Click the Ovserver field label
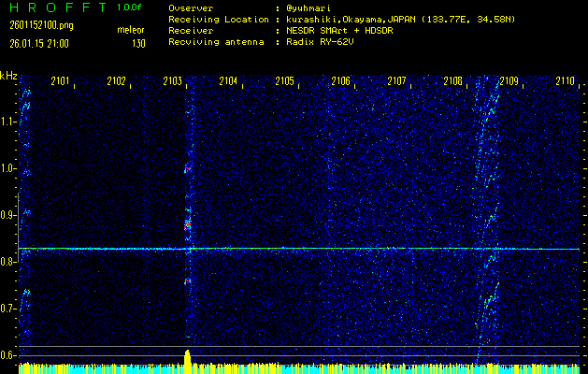The width and height of the screenshot is (588, 374). tap(191, 8)
